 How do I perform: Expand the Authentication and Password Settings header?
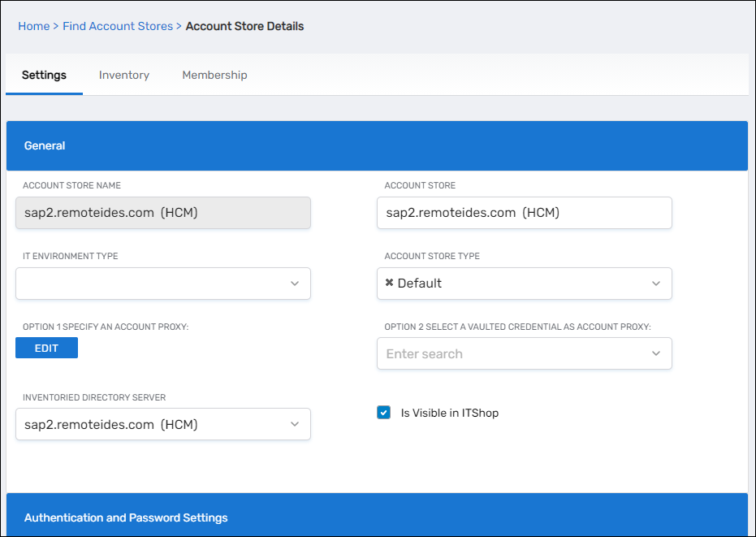tap(377, 518)
